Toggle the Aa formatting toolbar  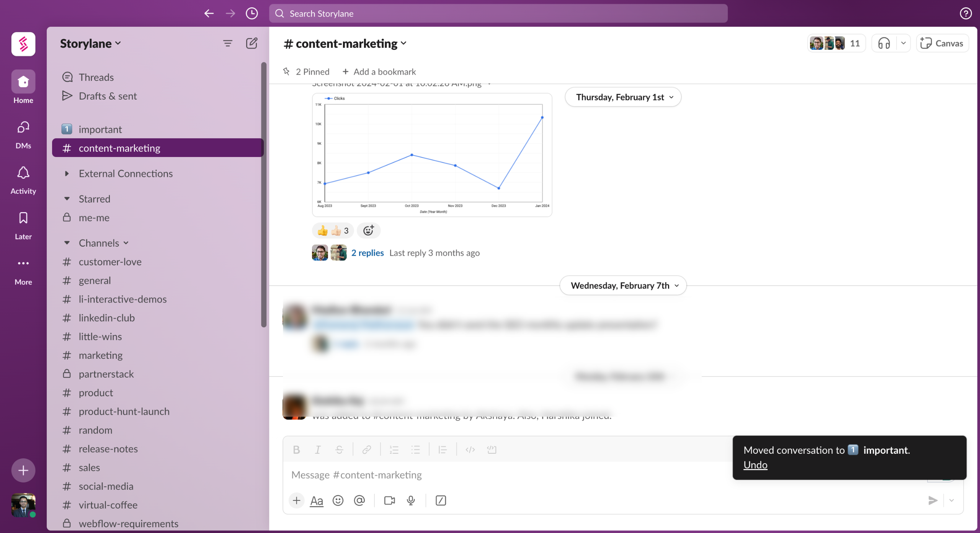pos(317,500)
